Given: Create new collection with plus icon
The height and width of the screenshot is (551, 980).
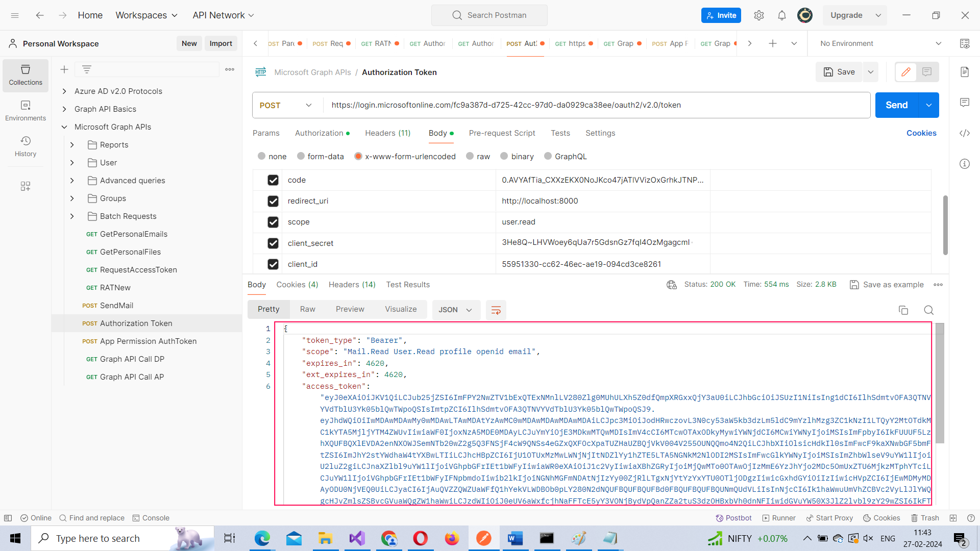Looking at the screenshot, I should 64,69.
